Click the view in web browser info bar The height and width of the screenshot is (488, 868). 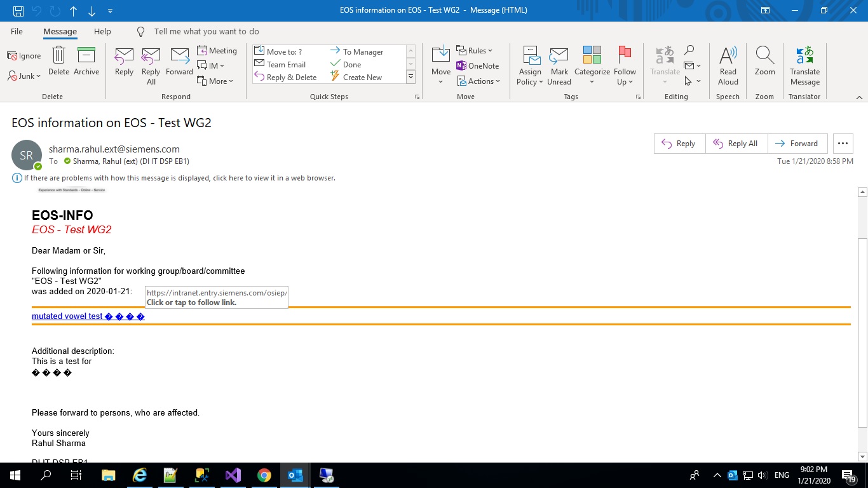coord(173,178)
